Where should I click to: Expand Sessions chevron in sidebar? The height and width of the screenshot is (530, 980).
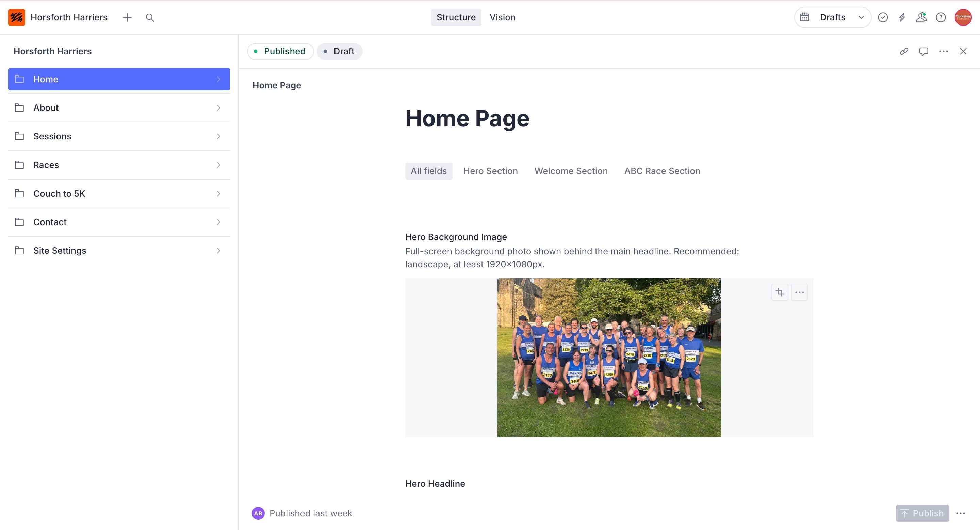pos(219,136)
